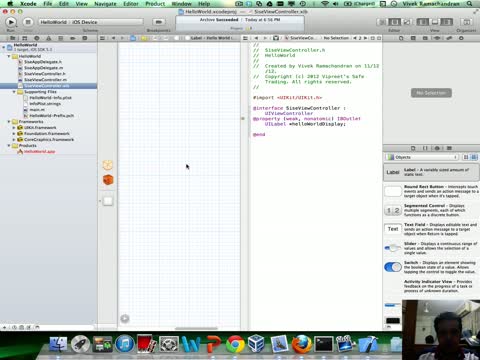Open the Navigate menu
Screen dimensions: 480x360
[105, 4]
